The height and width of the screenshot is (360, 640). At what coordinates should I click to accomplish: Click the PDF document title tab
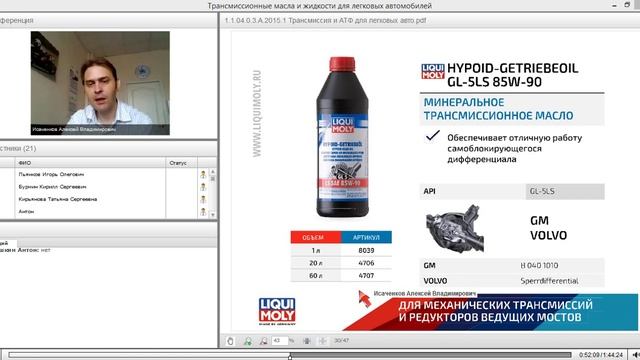(x=325, y=20)
